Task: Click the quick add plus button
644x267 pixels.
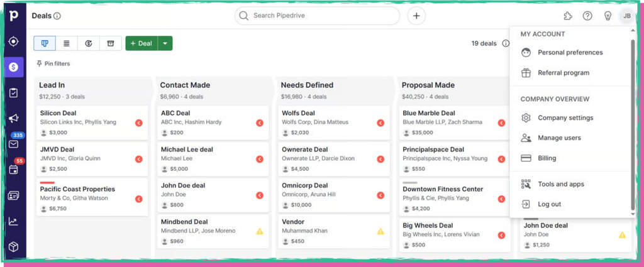Action: [x=416, y=16]
